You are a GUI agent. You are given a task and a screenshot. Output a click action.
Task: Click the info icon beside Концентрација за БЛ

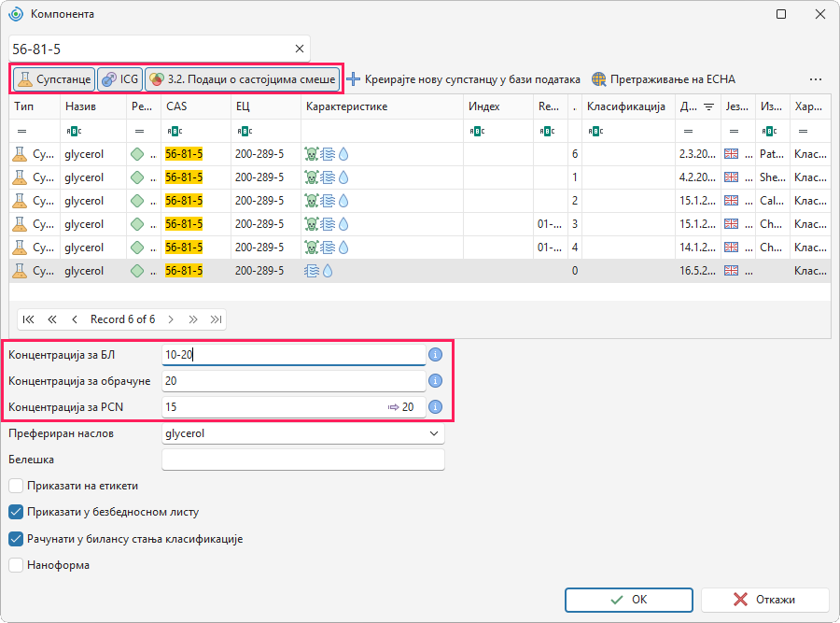tap(436, 355)
